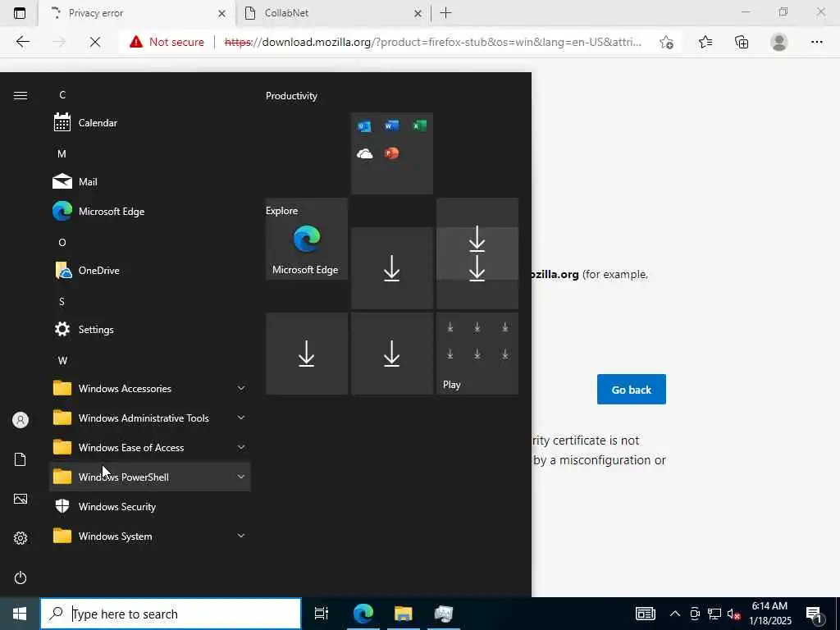Image resolution: width=840 pixels, height=630 pixels.
Task: Open OneDrive from the Start menu
Action: [150, 271]
